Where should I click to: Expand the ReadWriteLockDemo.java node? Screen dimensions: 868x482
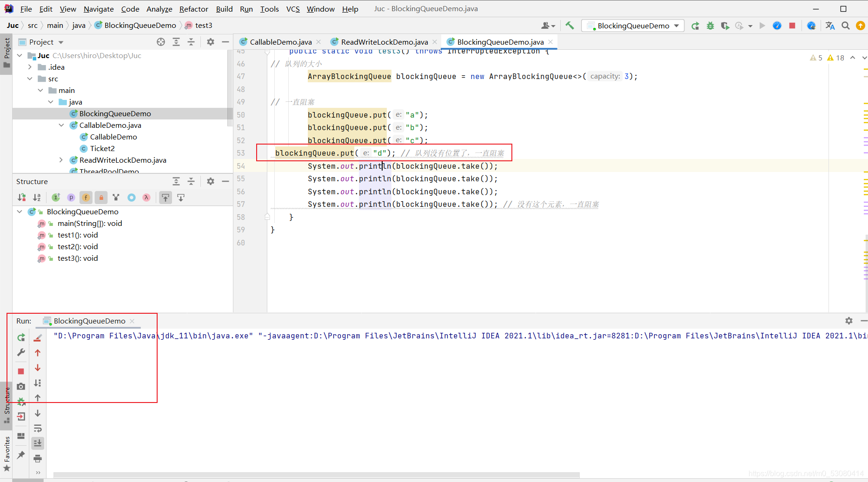click(x=61, y=160)
